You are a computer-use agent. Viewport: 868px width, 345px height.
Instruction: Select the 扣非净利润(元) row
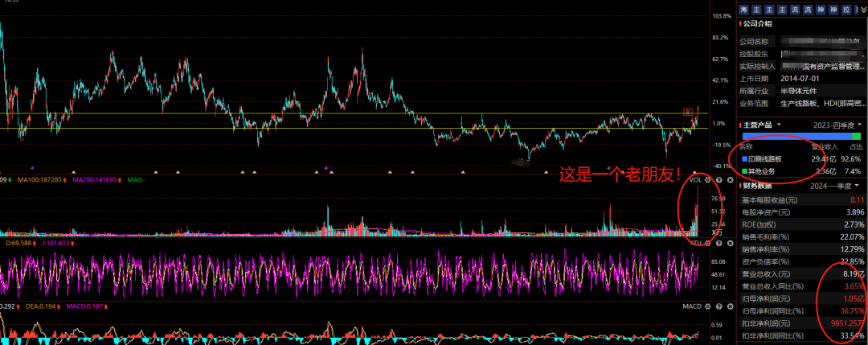coord(802,323)
